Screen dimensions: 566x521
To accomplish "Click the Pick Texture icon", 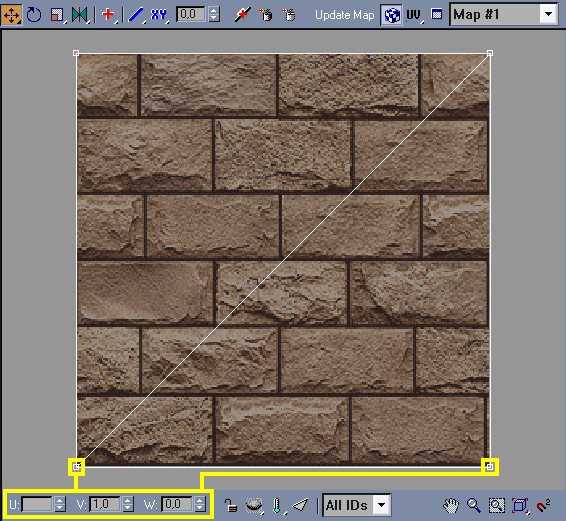I will (x=437, y=14).
